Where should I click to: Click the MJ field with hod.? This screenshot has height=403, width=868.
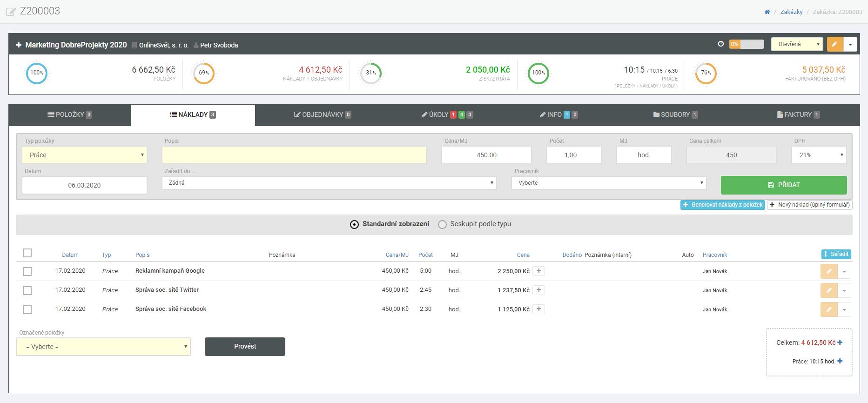644,155
